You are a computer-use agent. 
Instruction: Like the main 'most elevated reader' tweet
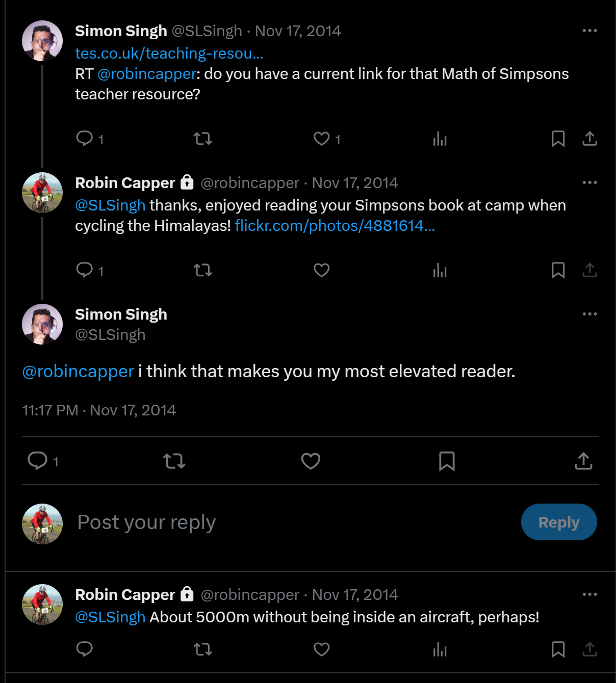311,461
